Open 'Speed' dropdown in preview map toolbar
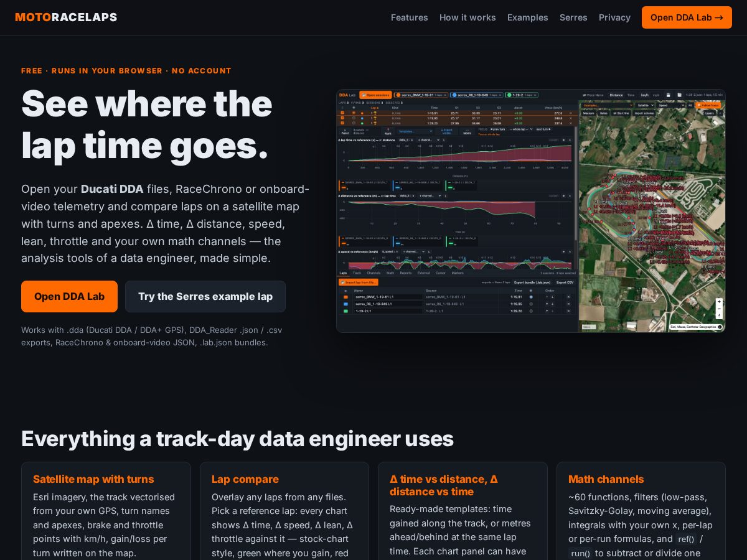Image resolution: width=747 pixels, height=560 pixels. coord(671,105)
